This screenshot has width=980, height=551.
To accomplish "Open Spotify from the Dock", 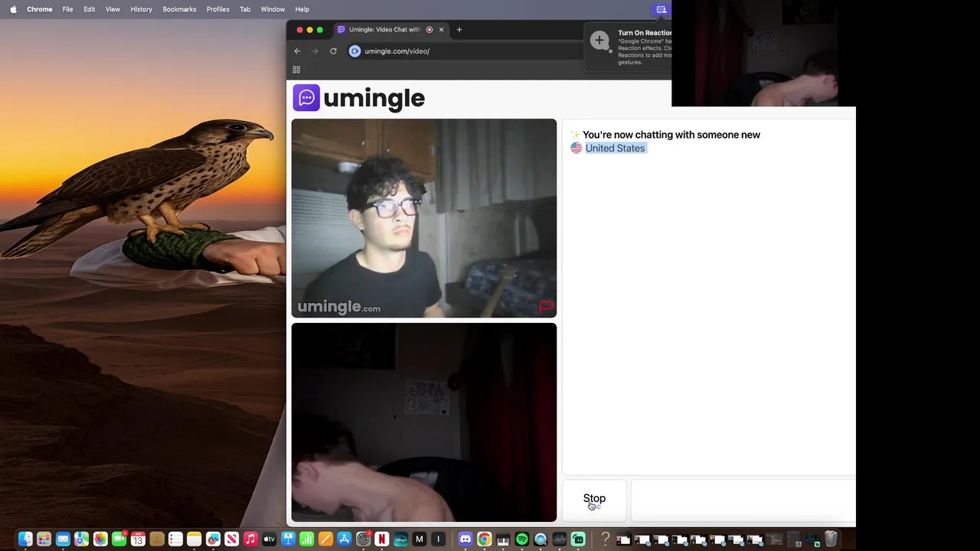I will (x=522, y=539).
